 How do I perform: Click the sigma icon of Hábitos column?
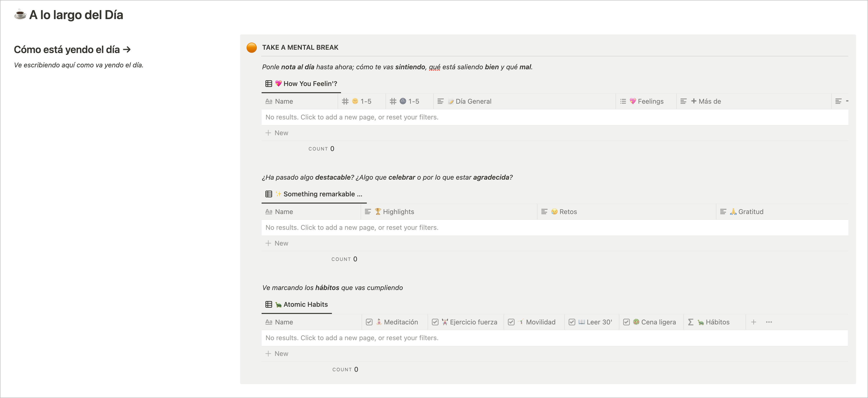(x=690, y=322)
